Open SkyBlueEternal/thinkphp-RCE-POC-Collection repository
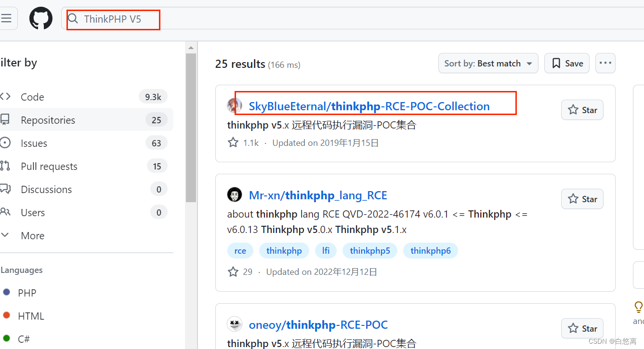This screenshot has height=349, width=644. pyautogui.click(x=369, y=106)
